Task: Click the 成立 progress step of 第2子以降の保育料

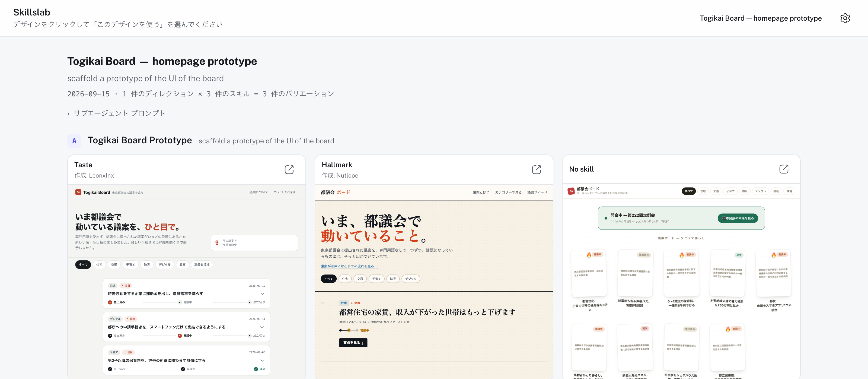Action: pyautogui.click(x=260, y=369)
